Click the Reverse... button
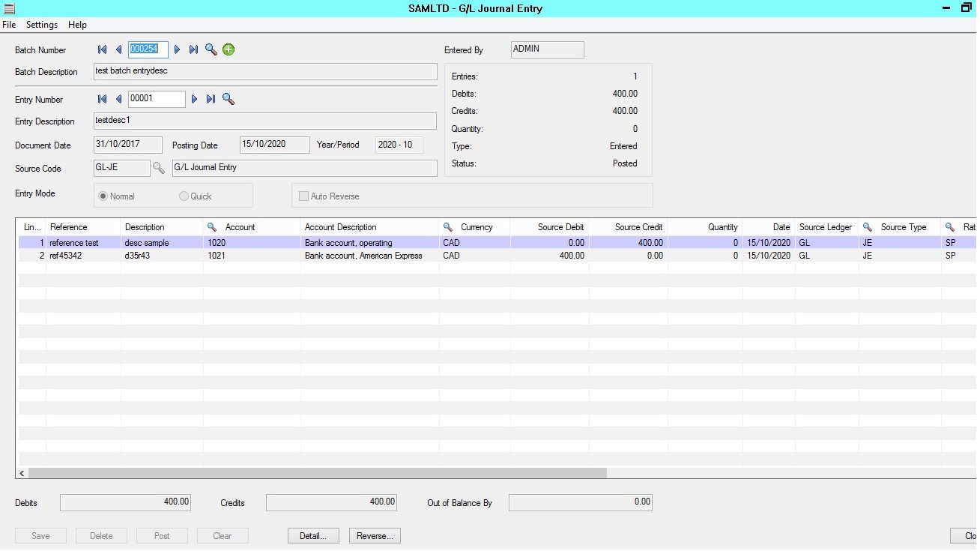Image resolution: width=980 pixels, height=554 pixels. pos(375,536)
